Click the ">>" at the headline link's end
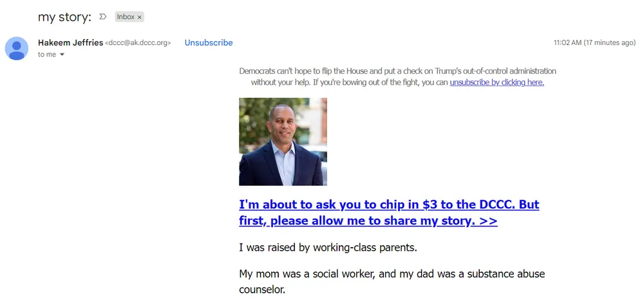Image resolution: width=644 pixels, height=303 pixels. 488,221
